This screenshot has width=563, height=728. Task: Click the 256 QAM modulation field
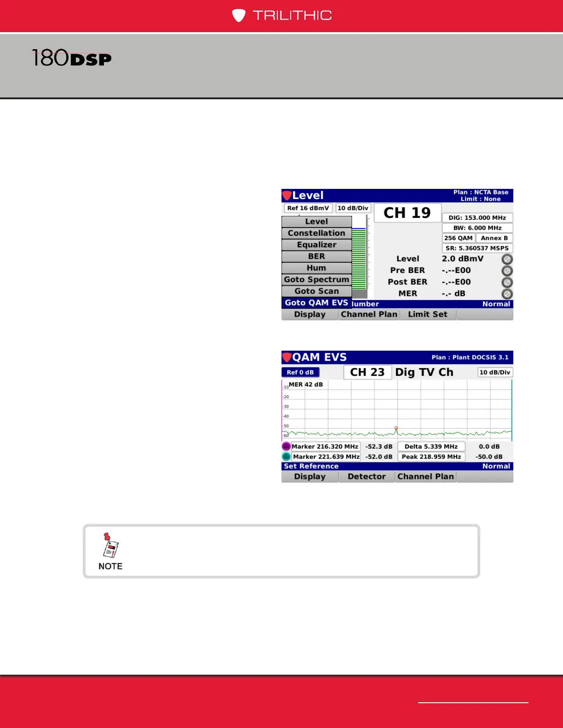point(458,238)
